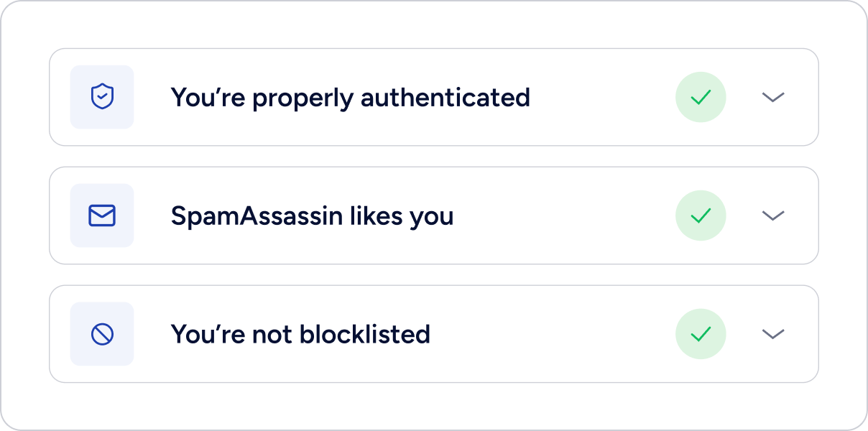Click the blocklist result card

434,334
